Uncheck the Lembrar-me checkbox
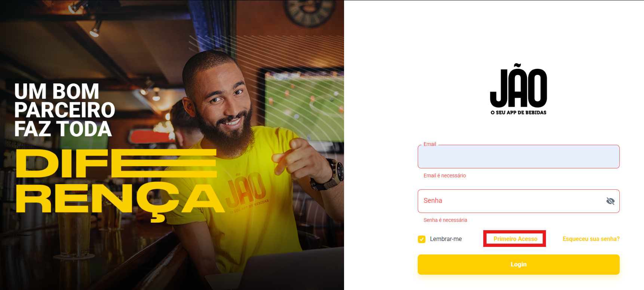644x290 pixels. click(x=421, y=239)
